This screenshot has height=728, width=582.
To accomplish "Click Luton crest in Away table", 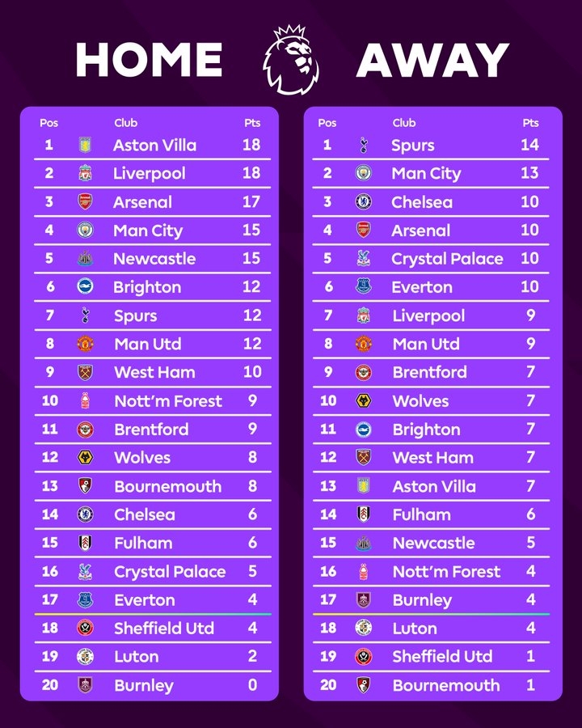I will pos(364,628).
